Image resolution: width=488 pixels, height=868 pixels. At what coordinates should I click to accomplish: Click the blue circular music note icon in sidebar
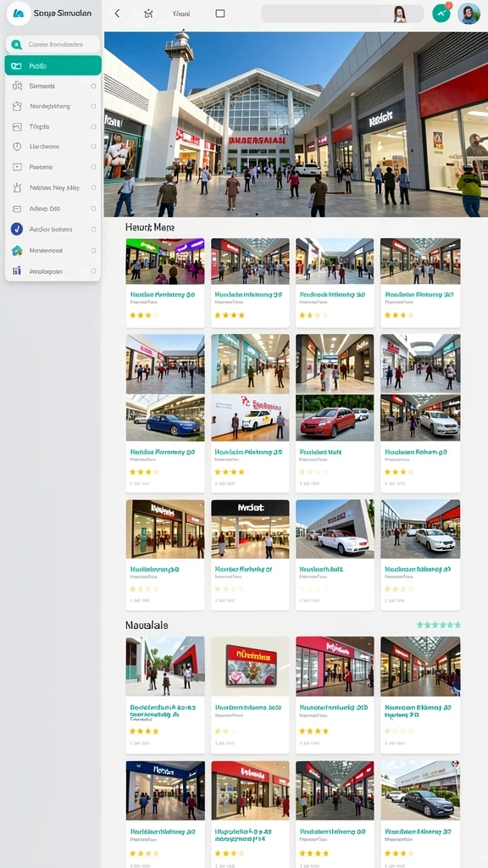[x=17, y=229]
